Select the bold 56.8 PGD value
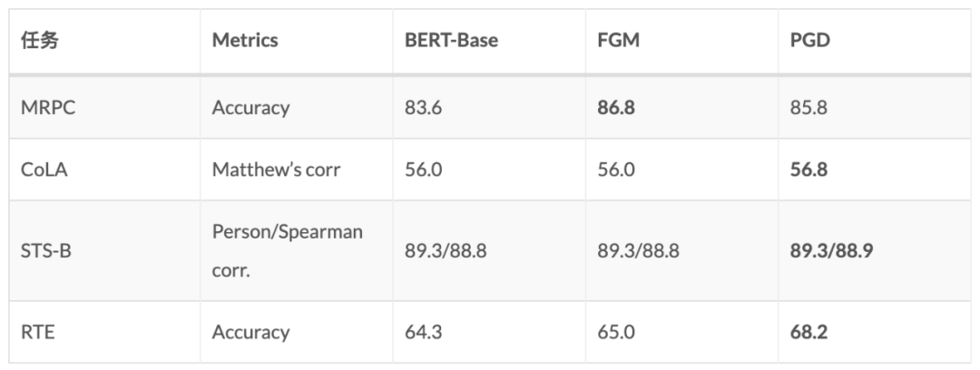This screenshot has width=980, height=370. click(808, 170)
